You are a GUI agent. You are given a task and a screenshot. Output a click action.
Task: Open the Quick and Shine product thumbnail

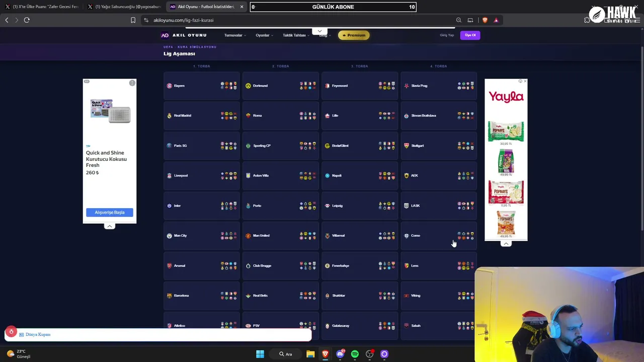click(110, 111)
